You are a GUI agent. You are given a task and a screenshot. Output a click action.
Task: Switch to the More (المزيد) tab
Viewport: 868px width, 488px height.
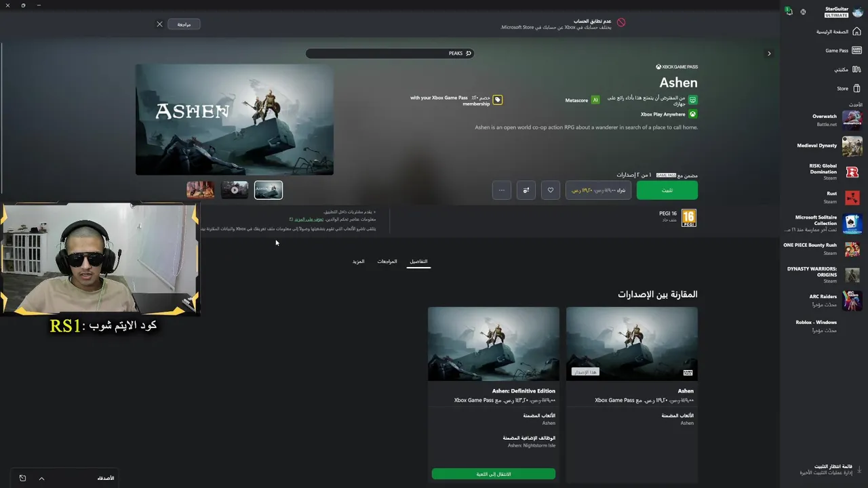point(359,262)
